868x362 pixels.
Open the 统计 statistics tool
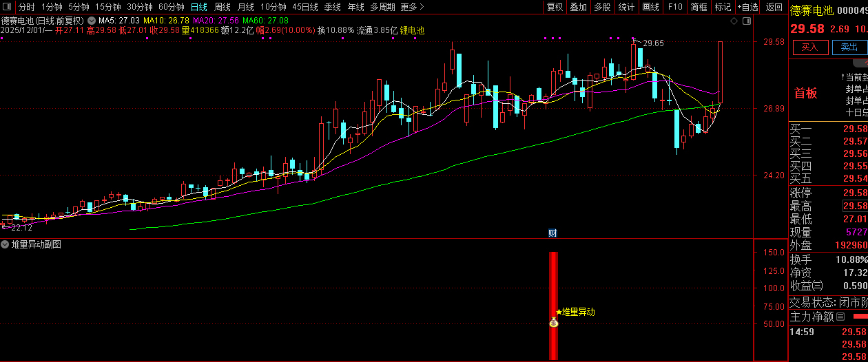(626, 7)
